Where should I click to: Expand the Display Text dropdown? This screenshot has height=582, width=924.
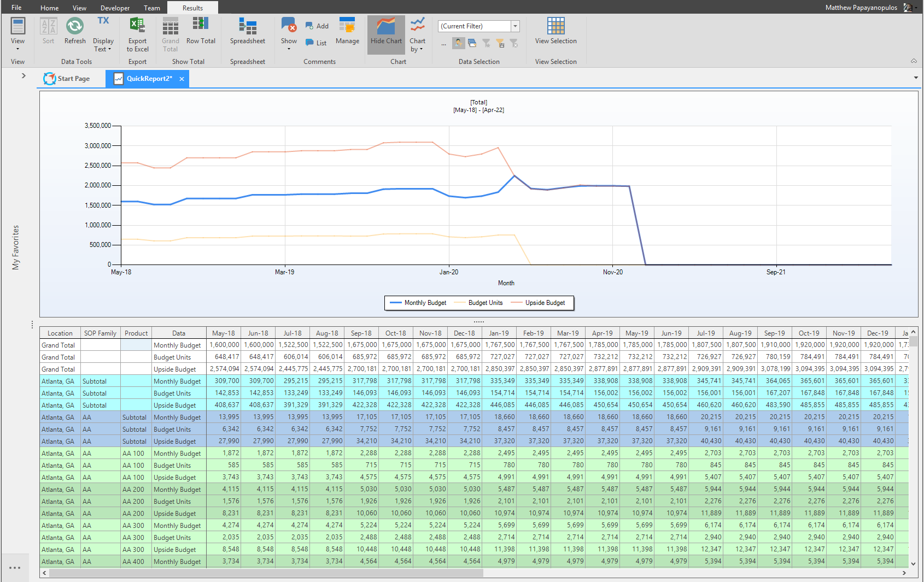tap(103, 34)
